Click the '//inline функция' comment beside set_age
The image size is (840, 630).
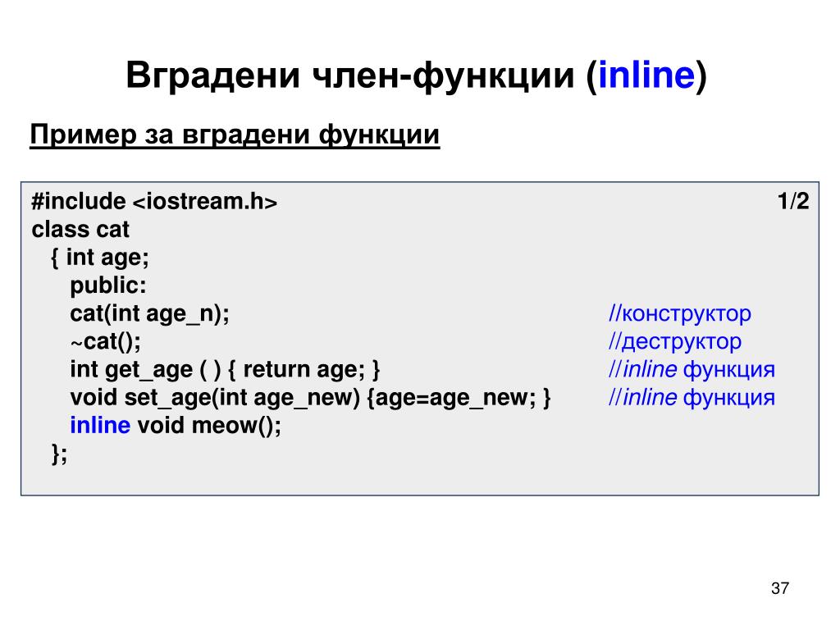(692, 398)
